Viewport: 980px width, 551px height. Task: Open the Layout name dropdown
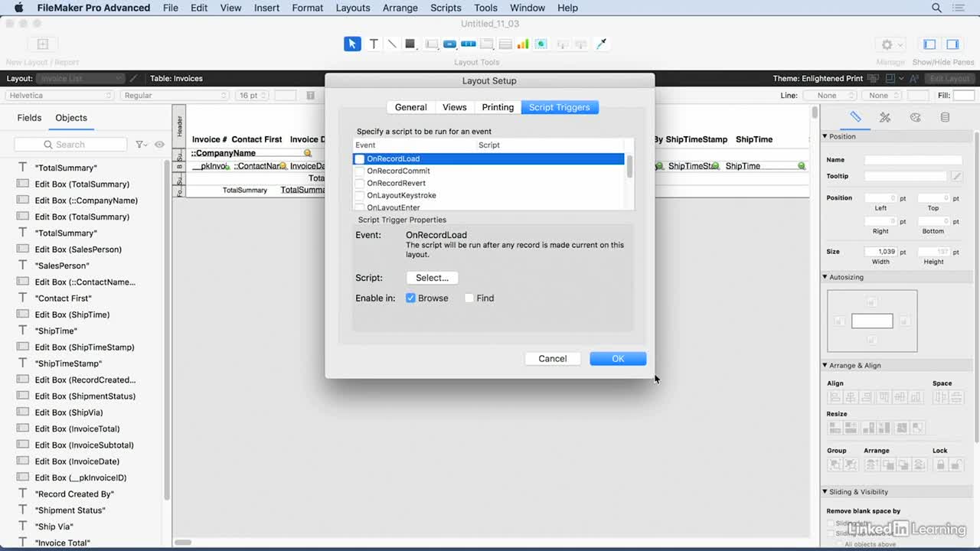(x=81, y=78)
